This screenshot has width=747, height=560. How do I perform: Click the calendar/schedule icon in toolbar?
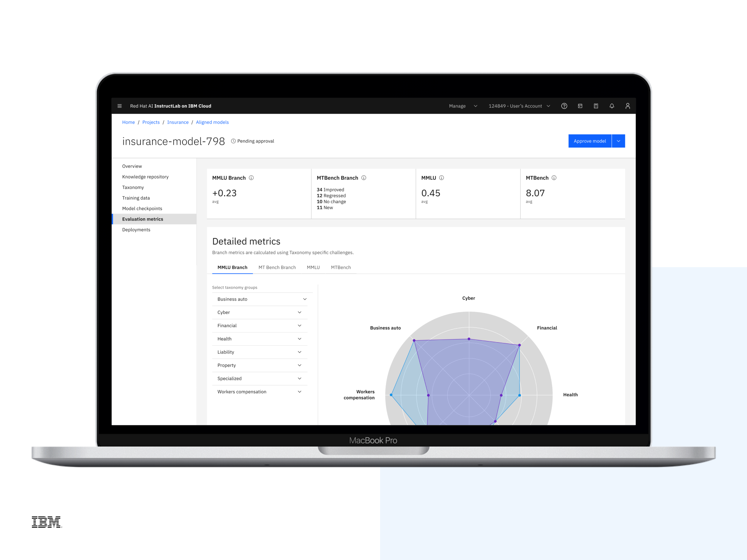(x=596, y=106)
